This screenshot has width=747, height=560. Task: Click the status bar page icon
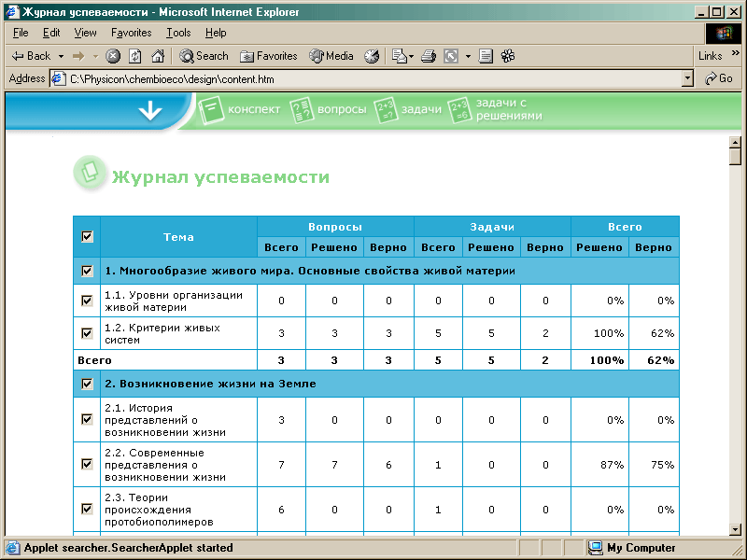[x=12, y=548]
